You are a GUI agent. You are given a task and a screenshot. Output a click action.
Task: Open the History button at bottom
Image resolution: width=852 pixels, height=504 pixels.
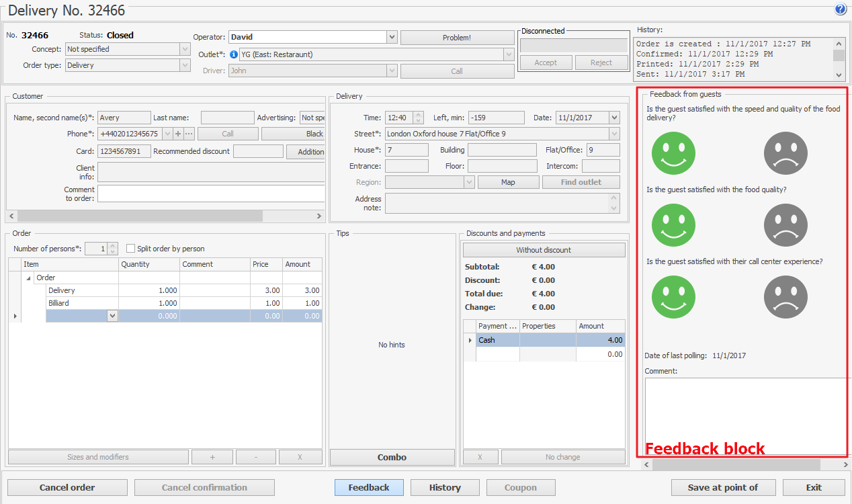coord(445,487)
